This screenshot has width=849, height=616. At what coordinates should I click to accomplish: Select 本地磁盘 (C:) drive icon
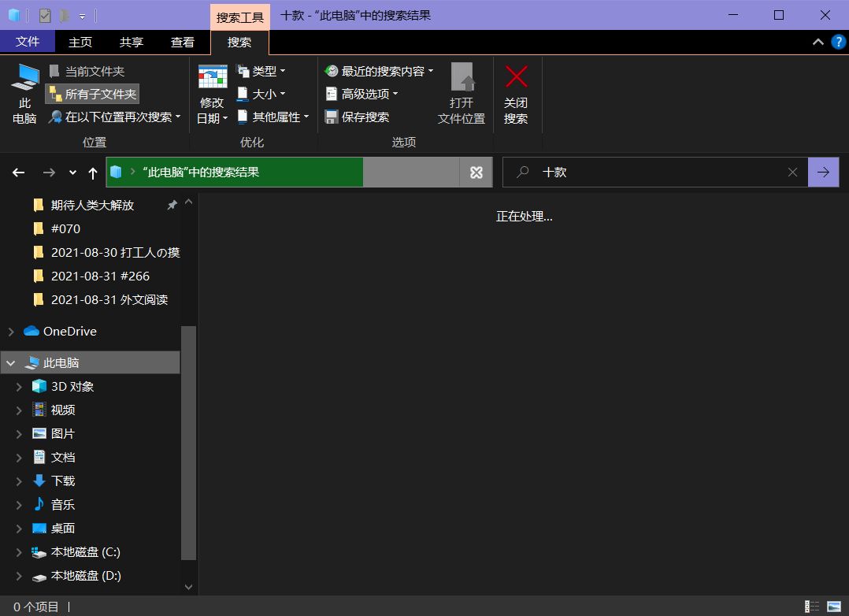pyautogui.click(x=39, y=552)
